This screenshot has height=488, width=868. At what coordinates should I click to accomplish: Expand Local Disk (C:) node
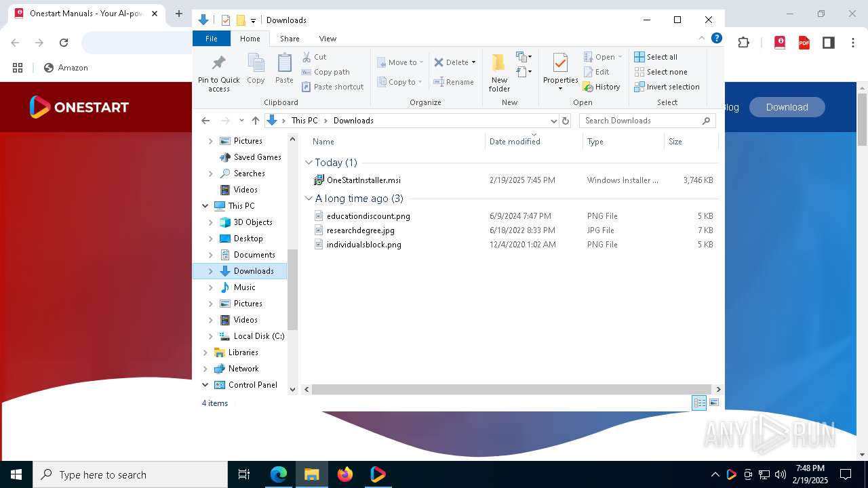210,336
